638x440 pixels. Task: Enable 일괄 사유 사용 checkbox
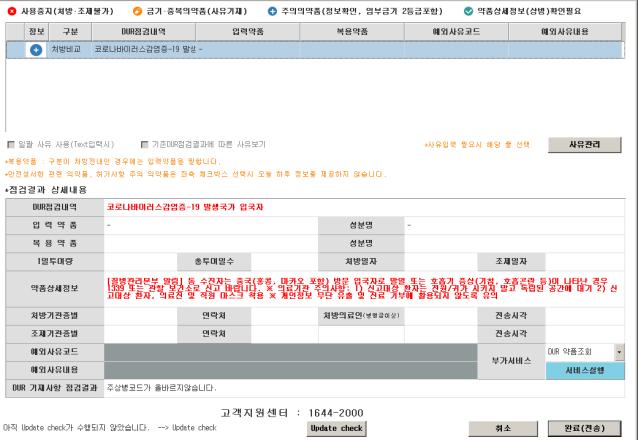11,144
